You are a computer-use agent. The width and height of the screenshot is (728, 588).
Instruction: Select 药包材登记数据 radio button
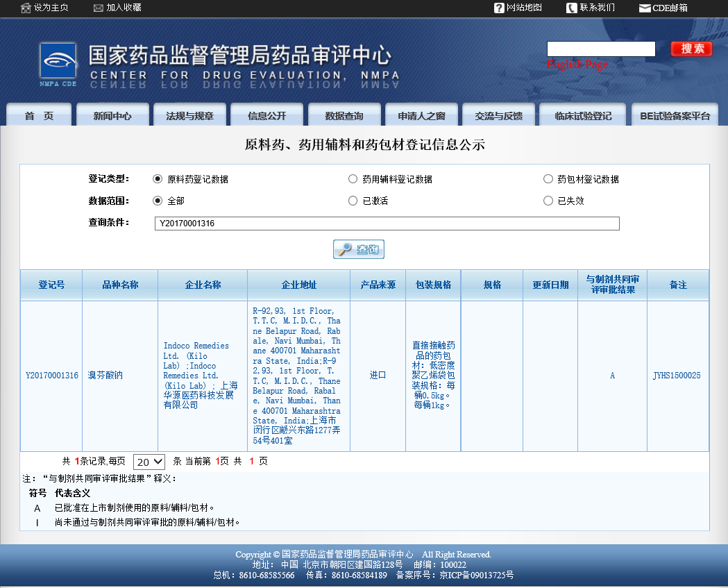548,179
